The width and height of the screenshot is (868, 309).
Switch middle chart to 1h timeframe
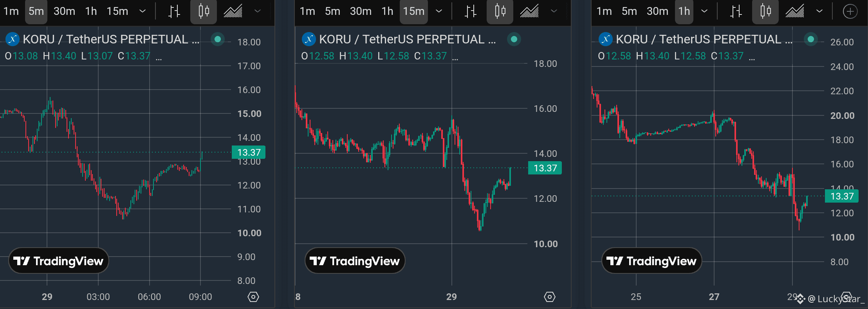click(387, 11)
